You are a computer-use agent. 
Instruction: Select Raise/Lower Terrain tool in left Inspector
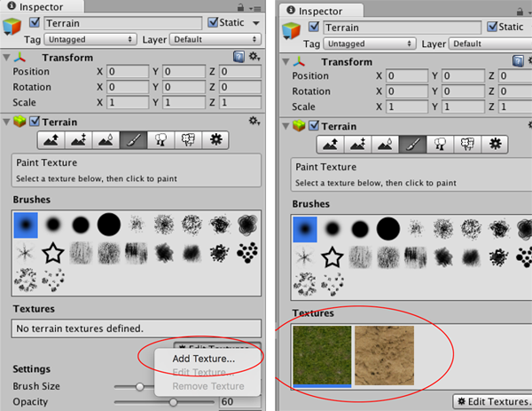click(51, 140)
